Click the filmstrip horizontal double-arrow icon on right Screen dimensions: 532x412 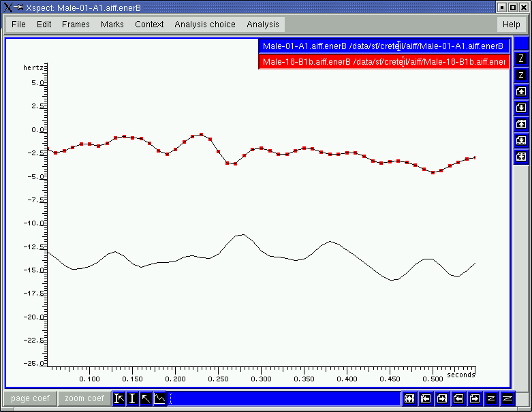[x=521, y=157]
